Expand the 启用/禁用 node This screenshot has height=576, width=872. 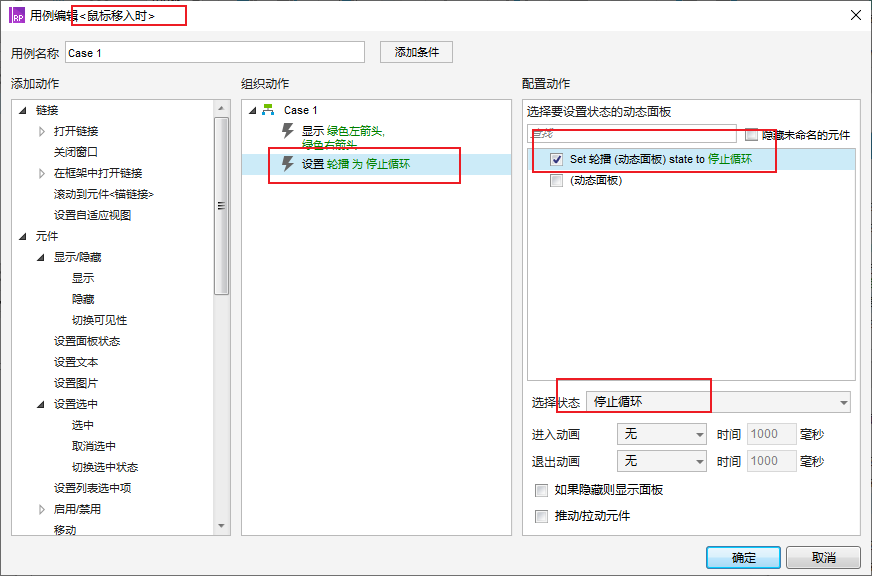[x=42, y=509]
